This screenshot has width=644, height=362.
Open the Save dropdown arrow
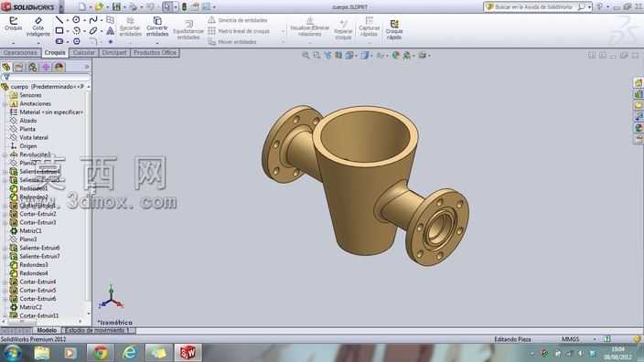coord(123,7)
